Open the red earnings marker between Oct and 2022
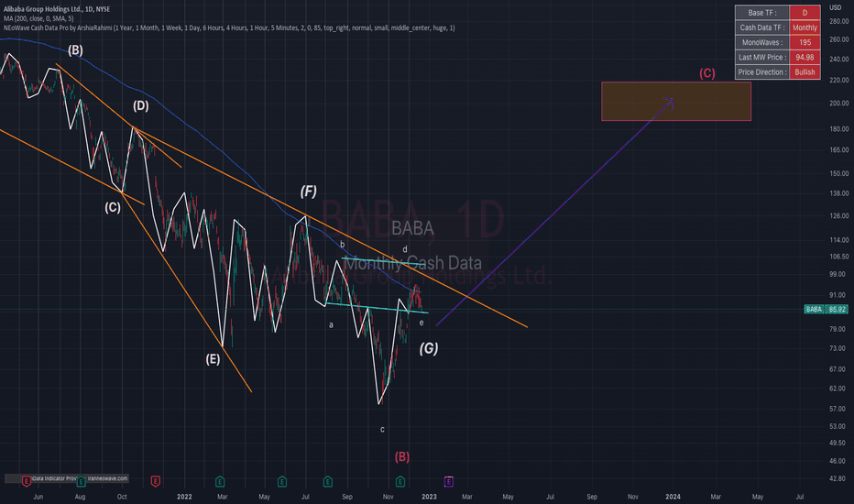This screenshot has height=504, width=854. click(155, 481)
